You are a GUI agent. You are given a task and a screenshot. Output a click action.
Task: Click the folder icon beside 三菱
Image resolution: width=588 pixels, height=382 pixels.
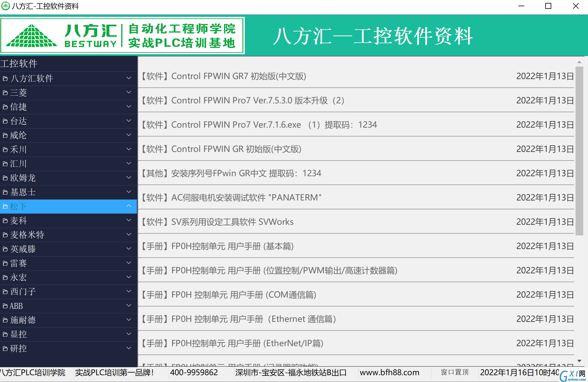click(x=5, y=93)
